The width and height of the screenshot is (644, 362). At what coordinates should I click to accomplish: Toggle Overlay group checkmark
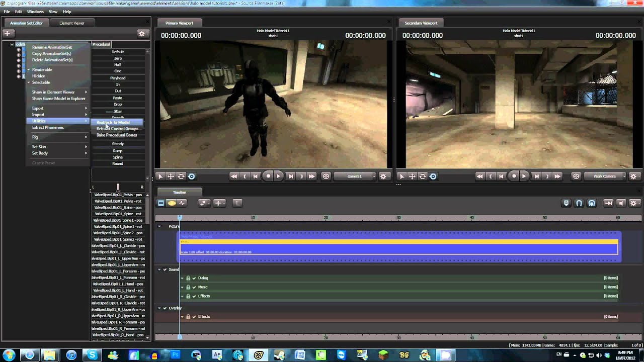tap(165, 308)
